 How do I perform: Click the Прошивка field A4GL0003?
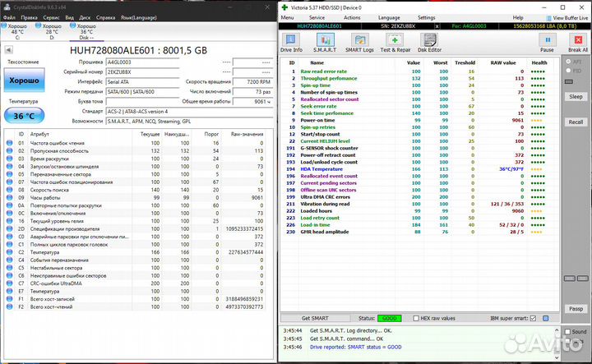tap(142, 62)
